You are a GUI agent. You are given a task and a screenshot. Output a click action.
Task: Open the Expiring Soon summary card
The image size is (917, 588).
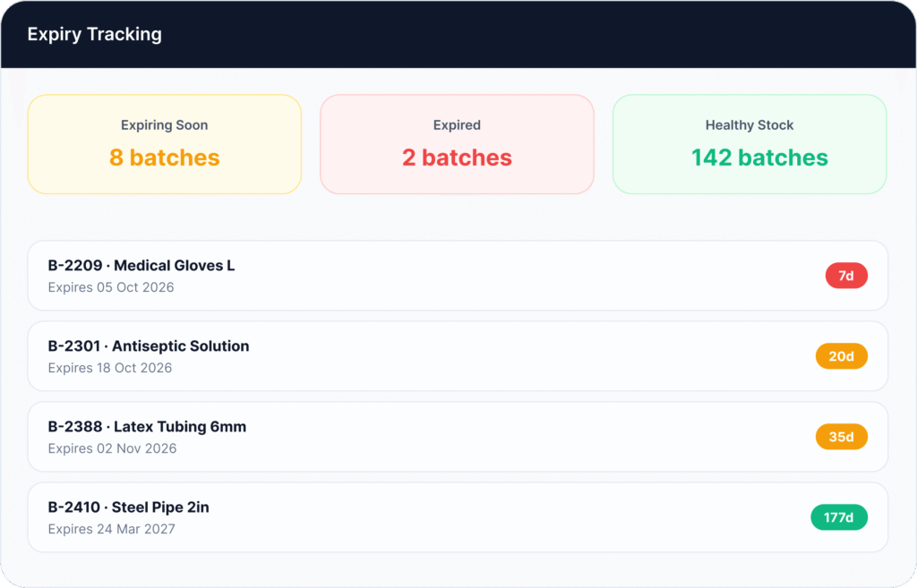[165, 144]
